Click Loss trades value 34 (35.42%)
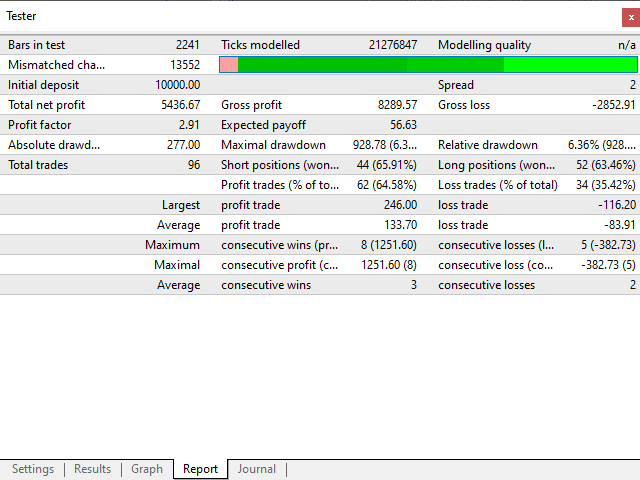 (x=606, y=185)
